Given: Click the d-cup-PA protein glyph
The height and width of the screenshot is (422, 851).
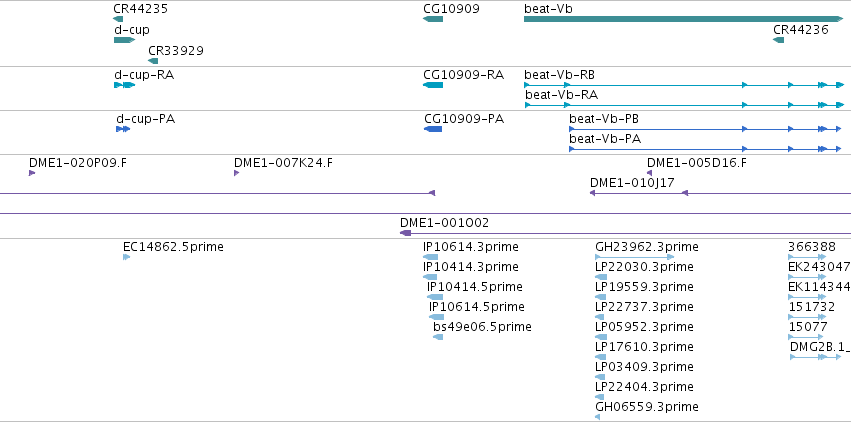Looking at the screenshot, I should [x=123, y=129].
